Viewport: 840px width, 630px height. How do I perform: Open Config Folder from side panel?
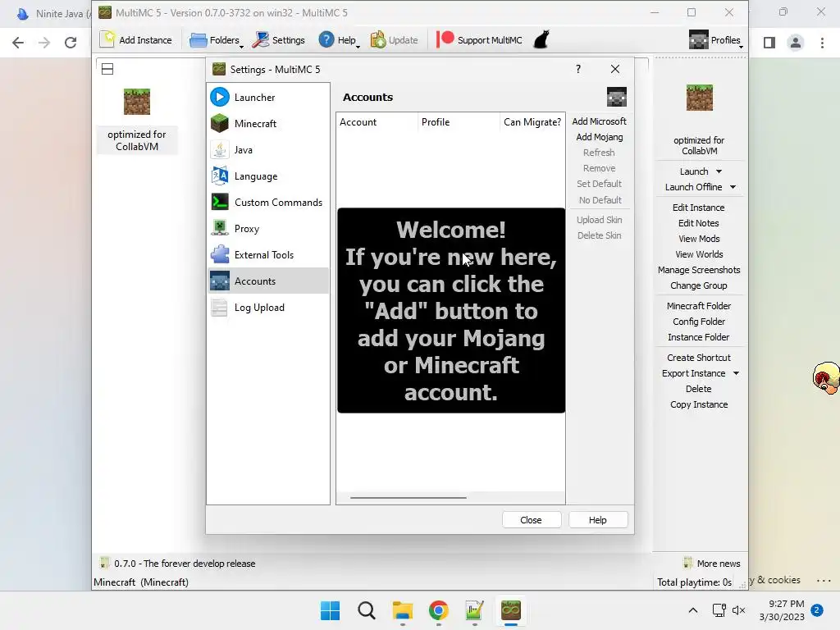699,322
